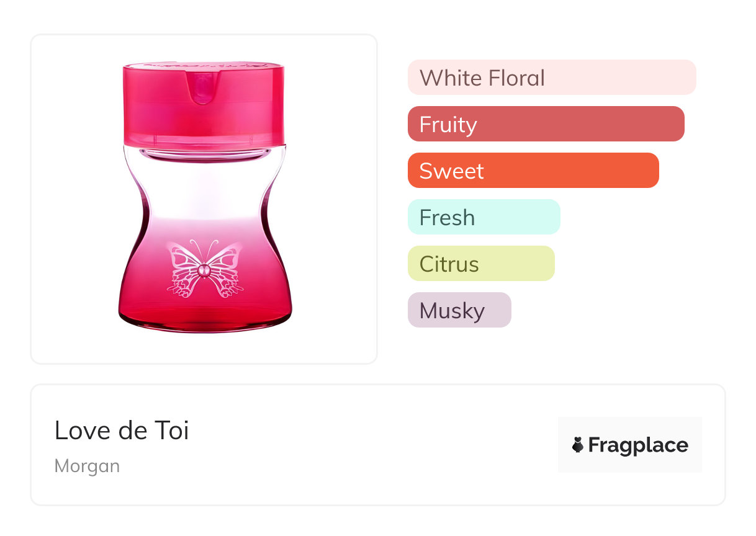Click the Fragplace logo icon
The height and width of the screenshot is (536, 756).
click(x=578, y=445)
